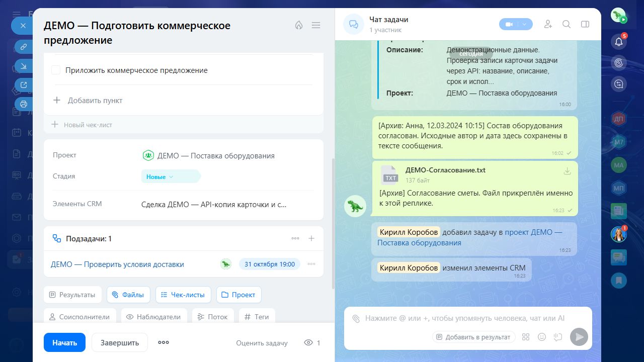Open subtask 'ДЕМО — Проверить условия доставки'

(x=118, y=264)
